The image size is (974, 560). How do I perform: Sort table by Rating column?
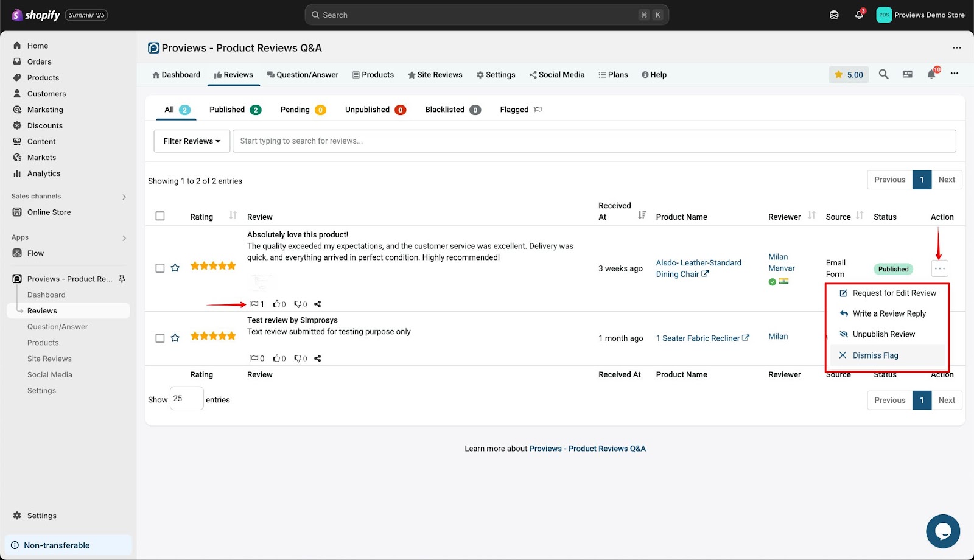pos(233,215)
